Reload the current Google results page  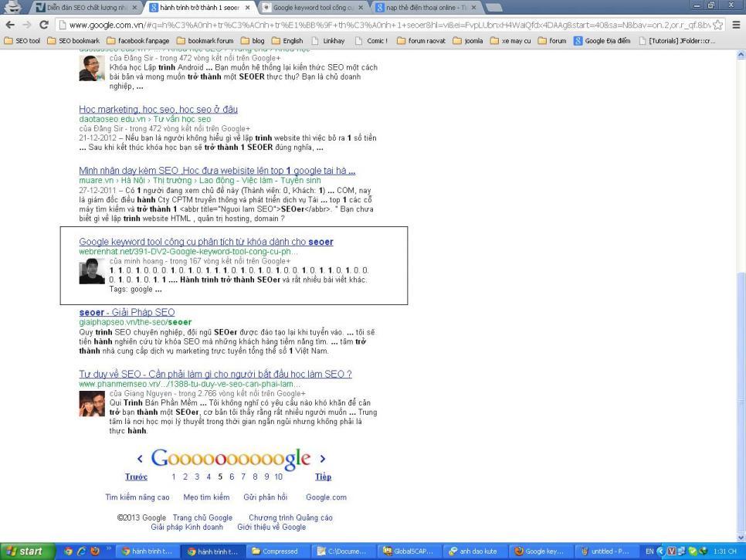click(x=44, y=25)
